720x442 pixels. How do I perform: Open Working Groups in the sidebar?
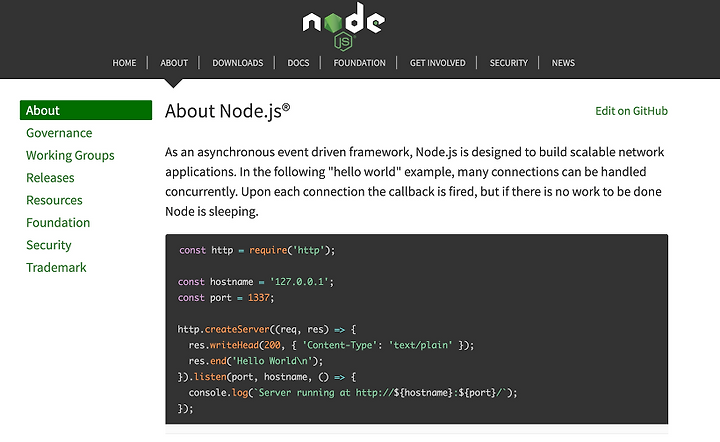70,156
